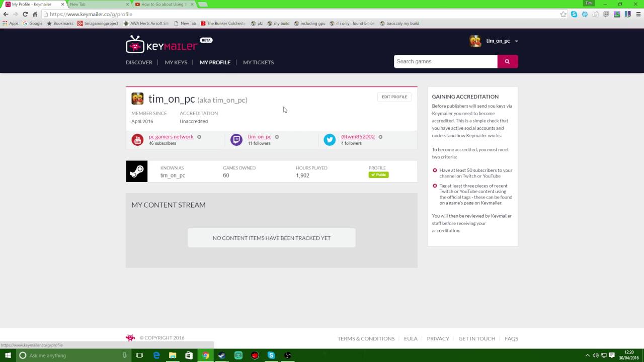Screen dimensions: 644x362
Task: Click the Twitter bird icon
Action: [x=330, y=140]
